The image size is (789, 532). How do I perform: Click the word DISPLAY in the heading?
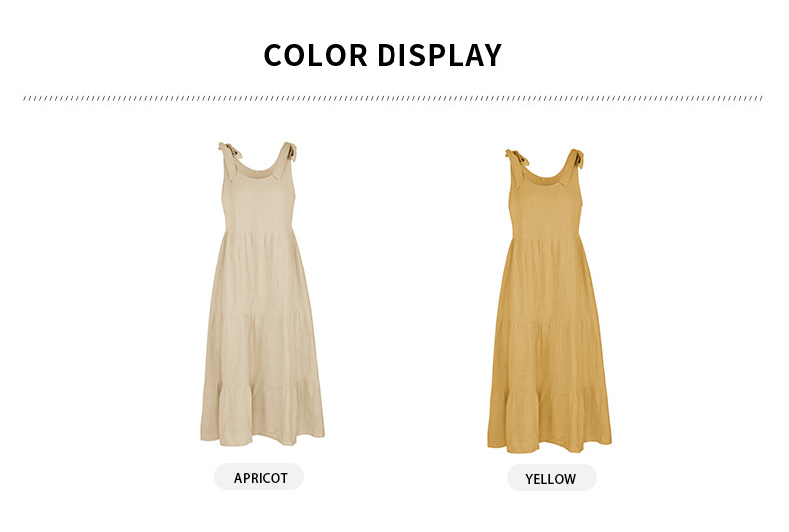pyautogui.click(x=439, y=55)
